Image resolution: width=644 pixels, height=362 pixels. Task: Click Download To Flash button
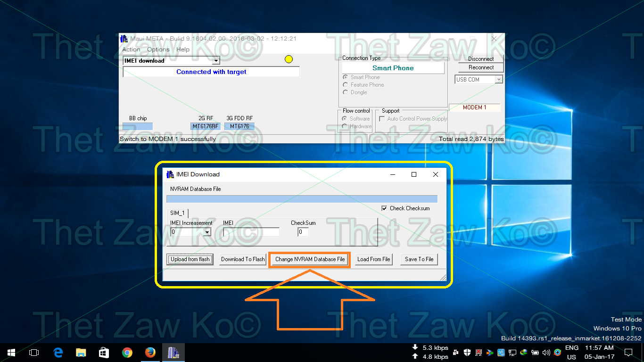click(243, 259)
